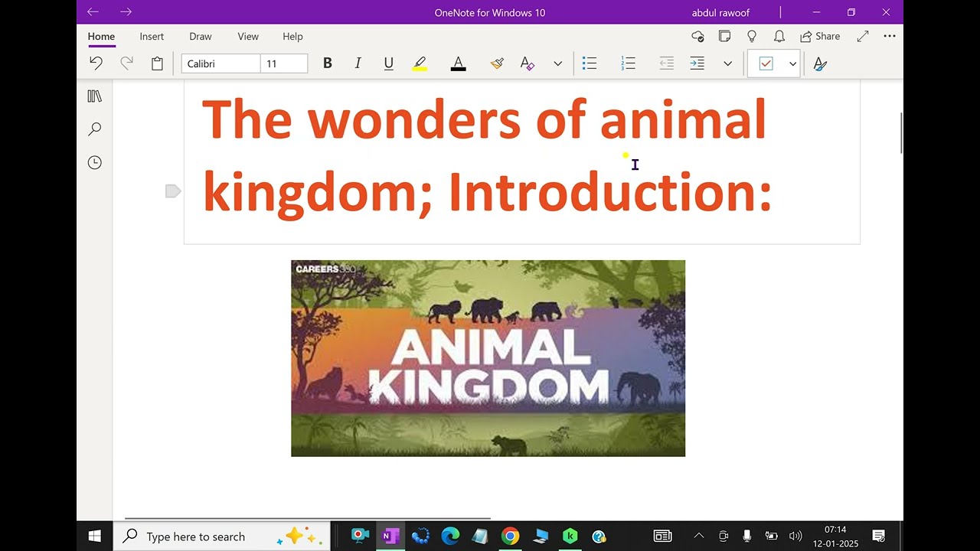Click the lightbulb Tell Me icon
This screenshot has height=551, width=980.
(x=752, y=36)
